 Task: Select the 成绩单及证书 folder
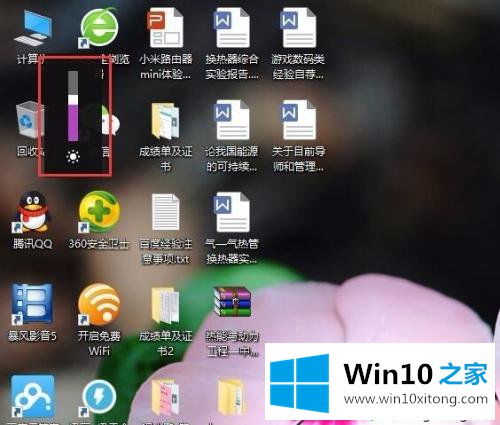click(x=166, y=121)
